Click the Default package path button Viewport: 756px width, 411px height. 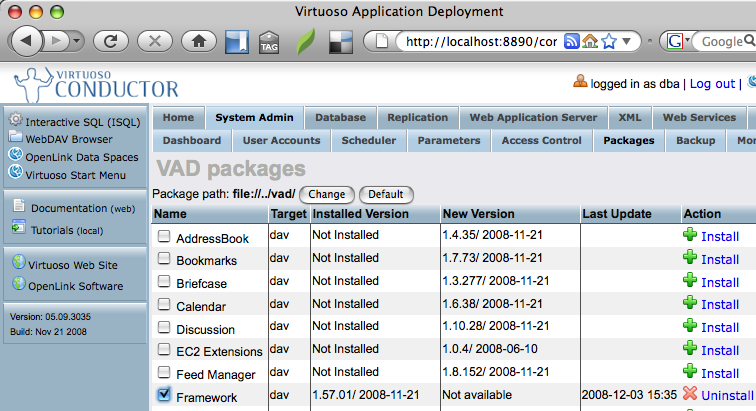tap(385, 194)
